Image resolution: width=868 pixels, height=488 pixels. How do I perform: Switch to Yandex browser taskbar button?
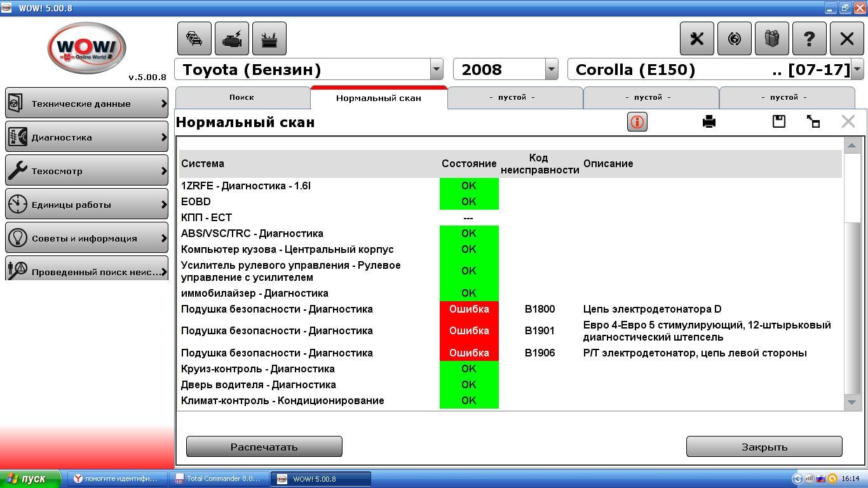pos(118,478)
